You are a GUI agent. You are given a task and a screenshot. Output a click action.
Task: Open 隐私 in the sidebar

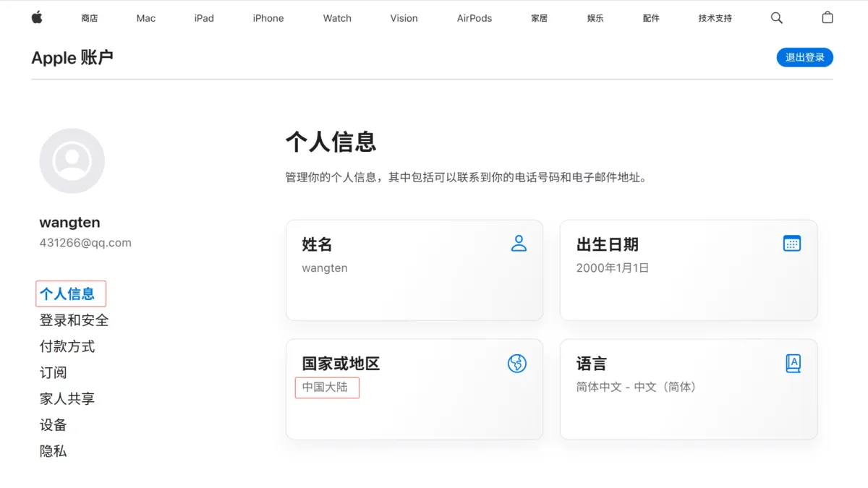(x=54, y=450)
